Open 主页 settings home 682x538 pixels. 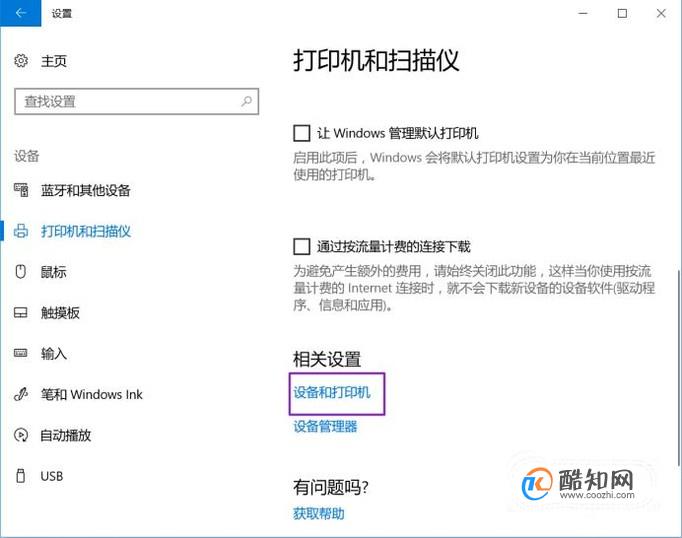pos(54,61)
